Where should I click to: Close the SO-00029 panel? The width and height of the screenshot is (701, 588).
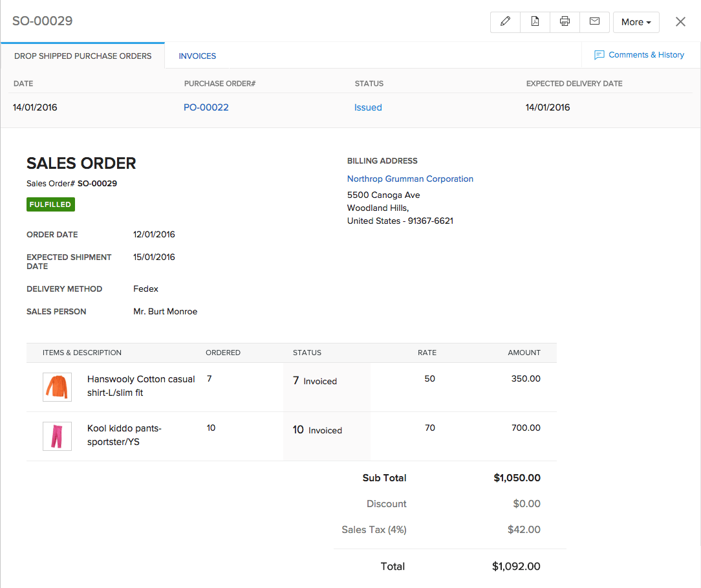(680, 22)
